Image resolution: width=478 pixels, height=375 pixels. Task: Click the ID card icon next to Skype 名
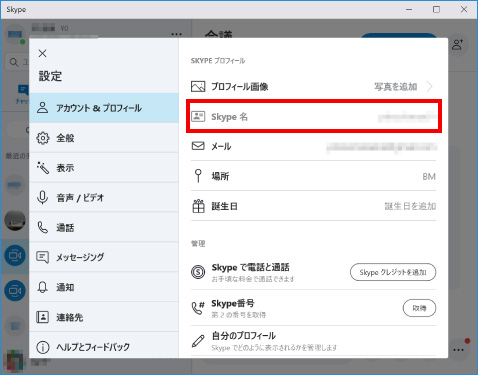tap(198, 116)
